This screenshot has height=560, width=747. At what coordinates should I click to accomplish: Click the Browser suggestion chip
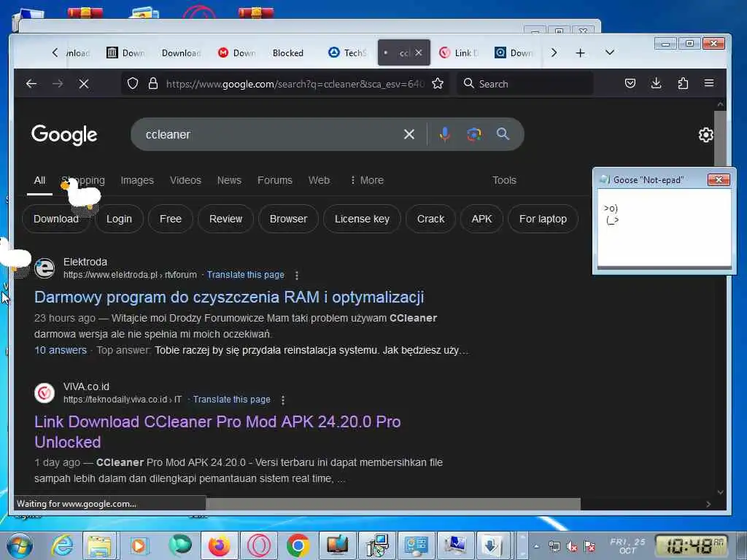288,219
